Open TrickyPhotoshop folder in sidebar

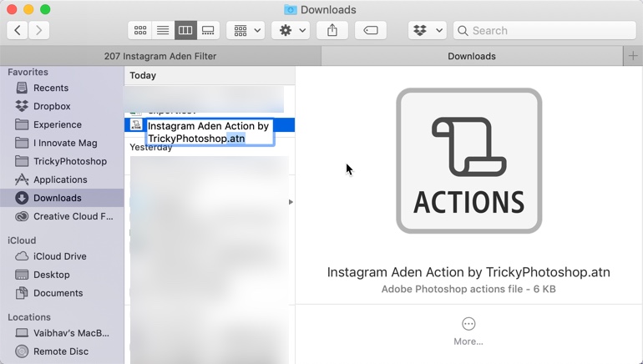pos(62,161)
